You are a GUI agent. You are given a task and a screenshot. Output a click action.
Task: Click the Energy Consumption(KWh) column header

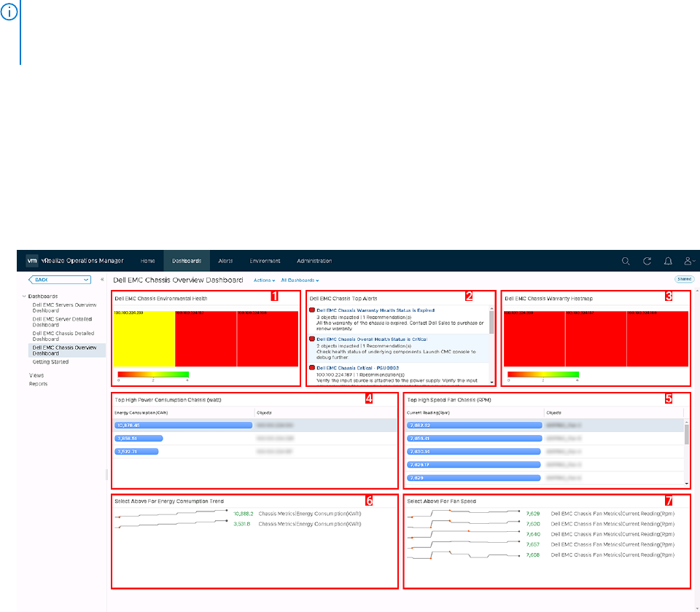141,412
